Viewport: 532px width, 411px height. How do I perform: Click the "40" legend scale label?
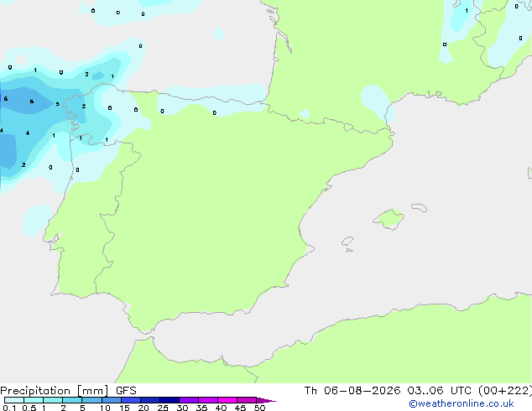[x=221, y=408]
